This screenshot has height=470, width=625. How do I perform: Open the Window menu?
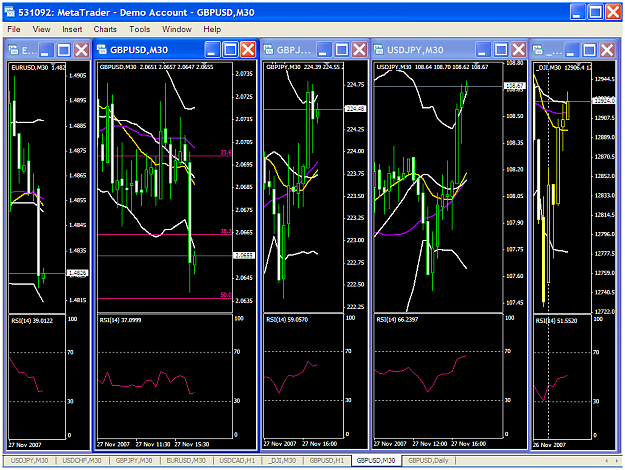(x=177, y=29)
